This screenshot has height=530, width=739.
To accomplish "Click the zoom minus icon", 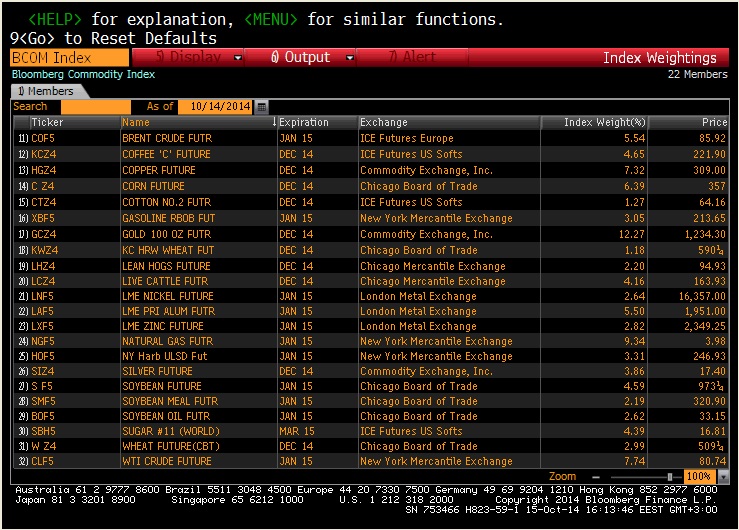I will [596, 477].
